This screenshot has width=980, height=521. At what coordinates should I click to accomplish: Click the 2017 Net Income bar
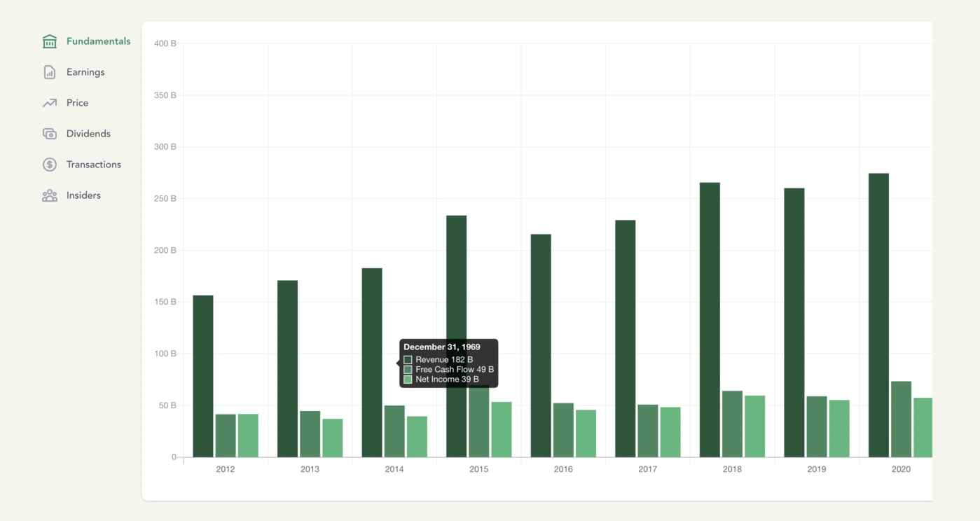click(670, 432)
